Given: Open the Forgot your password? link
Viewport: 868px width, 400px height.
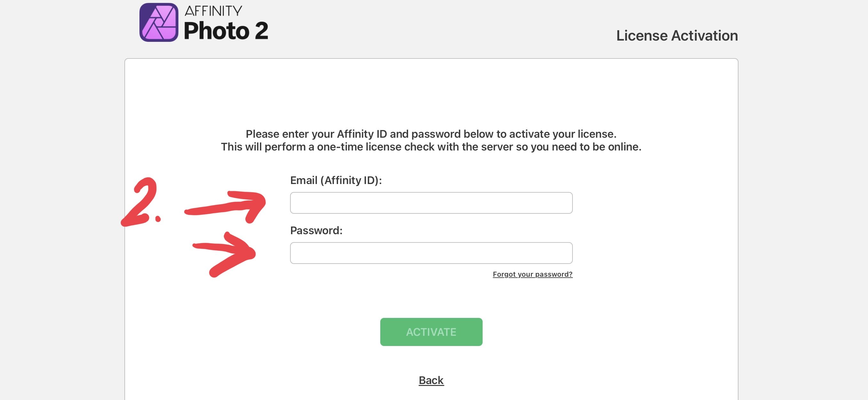Looking at the screenshot, I should tap(533, 274).
